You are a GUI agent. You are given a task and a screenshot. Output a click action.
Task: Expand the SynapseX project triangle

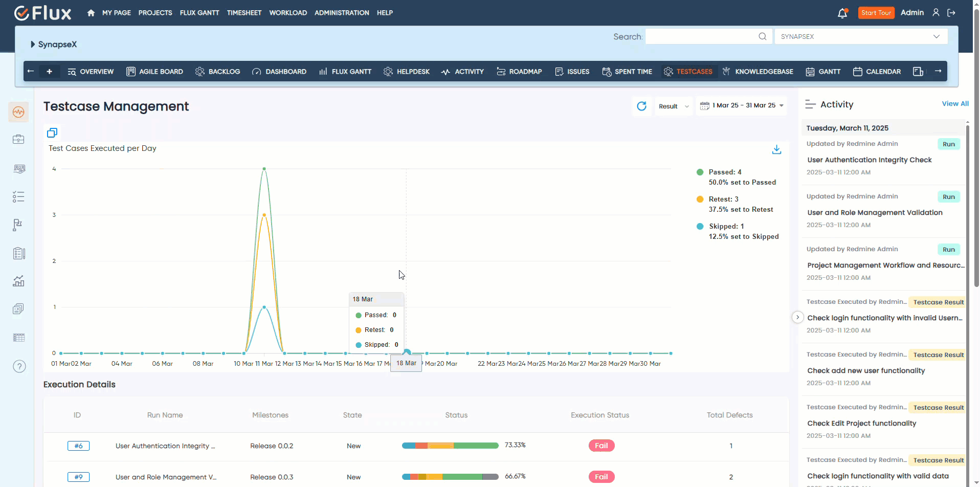pos(33,45)
